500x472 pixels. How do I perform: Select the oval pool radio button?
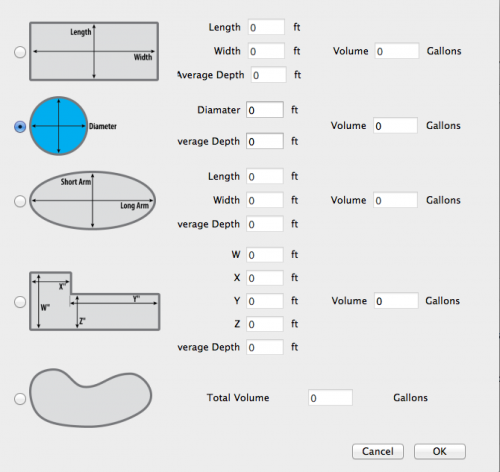tap(20, 201)
